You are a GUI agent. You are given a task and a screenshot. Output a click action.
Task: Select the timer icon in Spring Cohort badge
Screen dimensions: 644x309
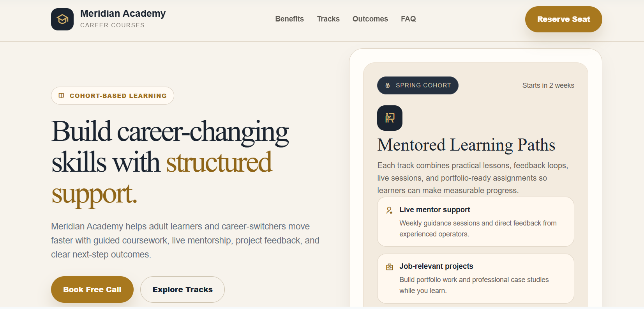coord(387,85)
